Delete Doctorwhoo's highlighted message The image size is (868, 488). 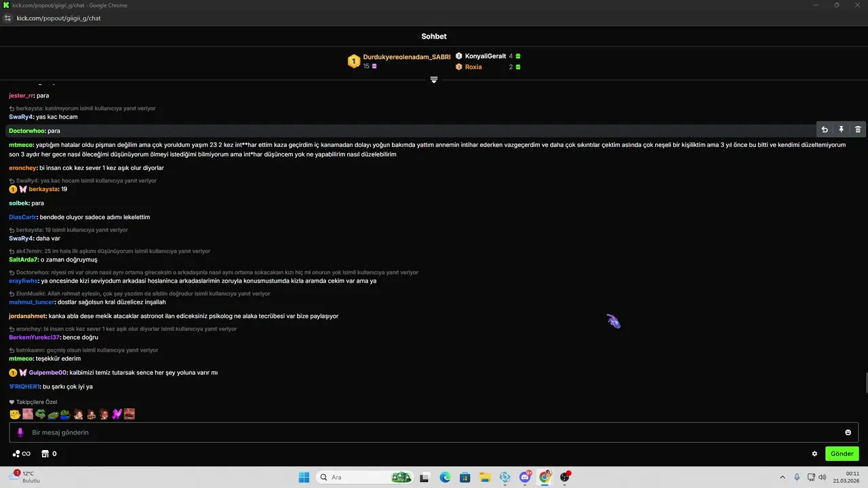tap(858, 129)
